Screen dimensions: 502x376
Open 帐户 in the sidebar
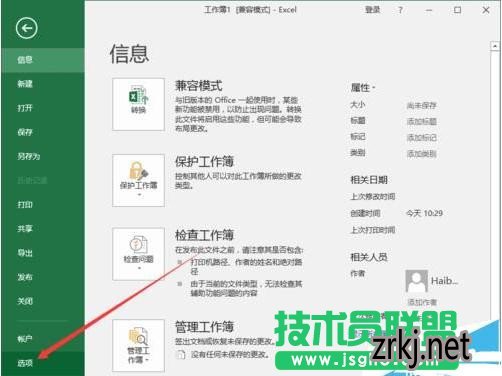[x=43, y=339]
